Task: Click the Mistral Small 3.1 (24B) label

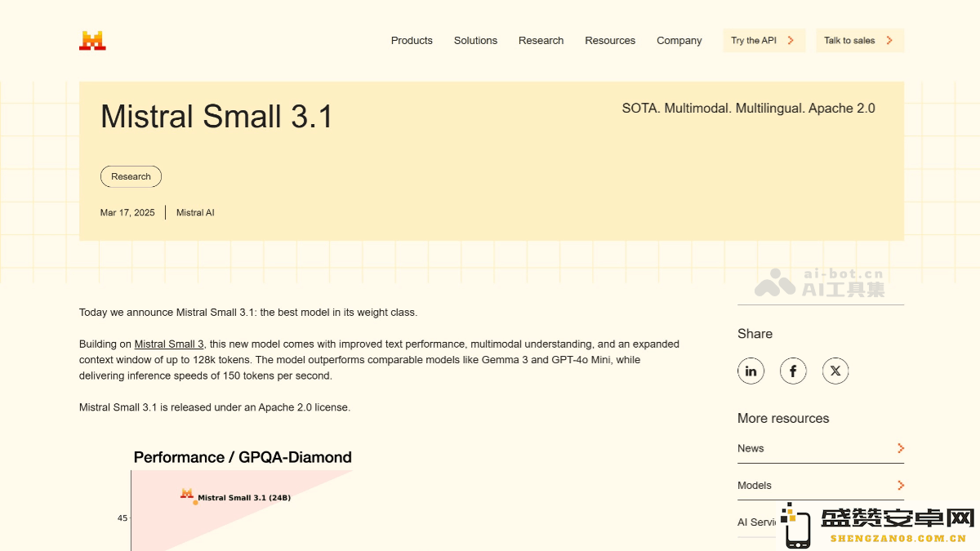Action: (x=244, y=497)
